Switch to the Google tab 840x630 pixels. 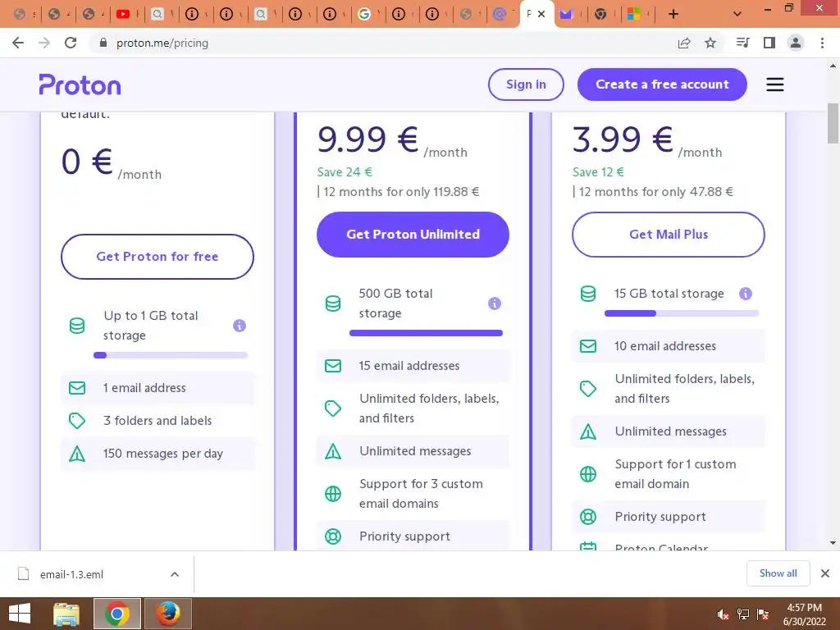point(363,15)
